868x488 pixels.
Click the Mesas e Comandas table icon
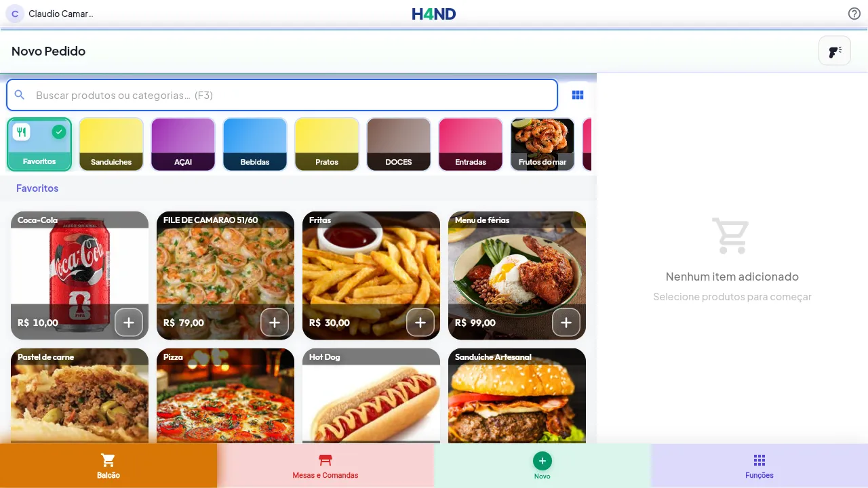[325, 460]
